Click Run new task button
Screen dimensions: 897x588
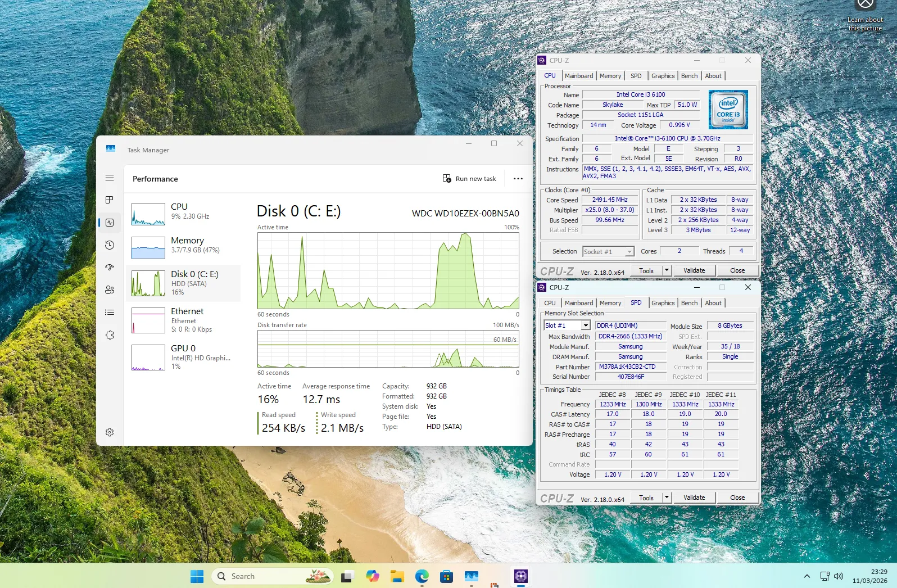pyautogui.click(x=469, y=179)
